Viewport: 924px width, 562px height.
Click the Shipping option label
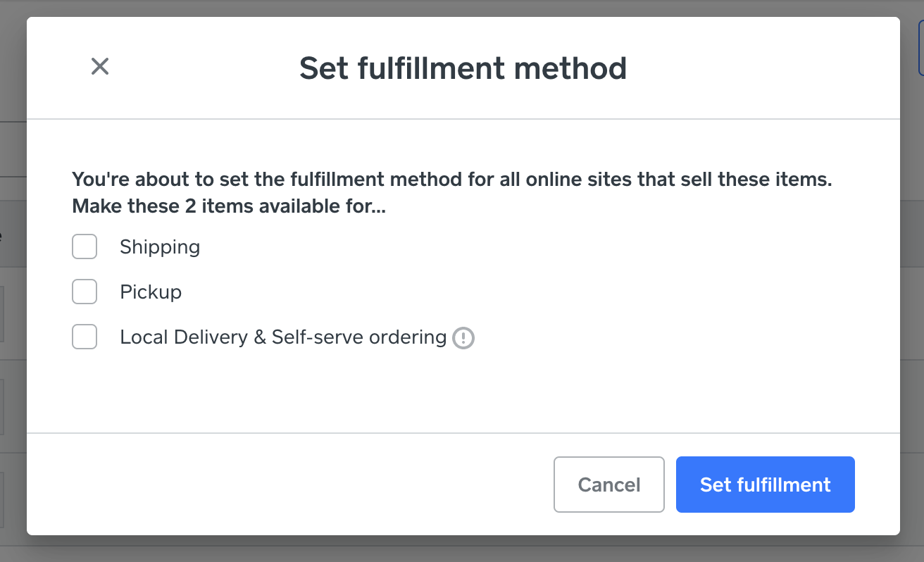[x=160, y=247]
